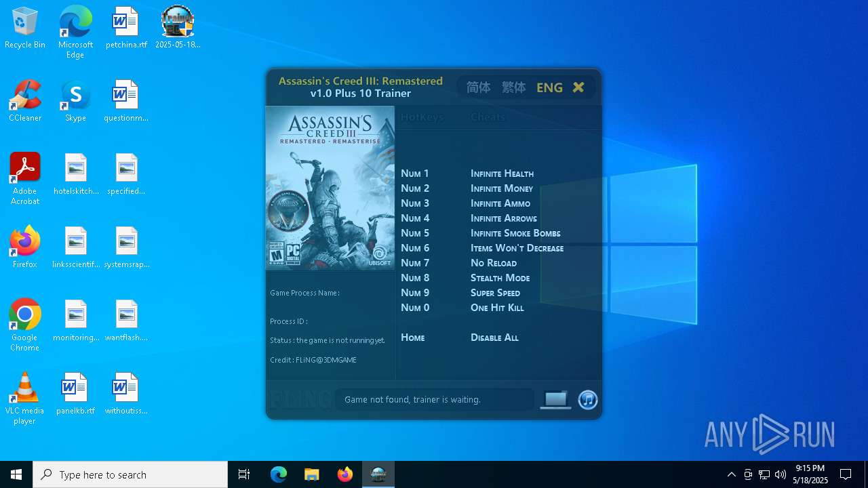868x488 pixels.
Task: Click the HotKeys column header
Action: [x=422, y=117]
